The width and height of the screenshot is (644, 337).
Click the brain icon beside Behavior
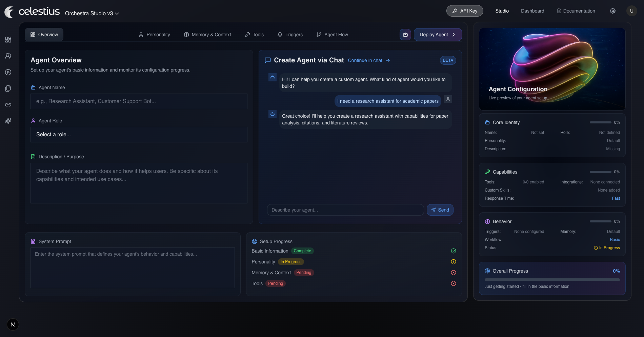tap(487, 221)
